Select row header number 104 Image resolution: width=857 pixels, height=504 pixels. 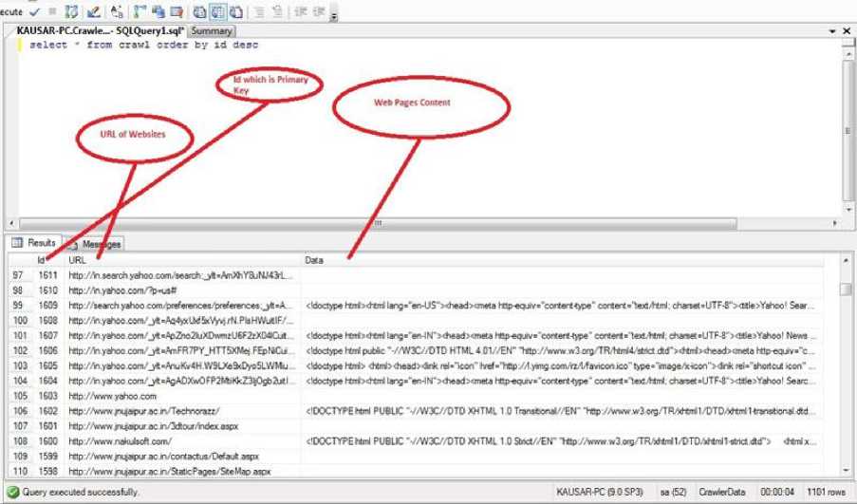pyautogui.click(x=21, y=381)
